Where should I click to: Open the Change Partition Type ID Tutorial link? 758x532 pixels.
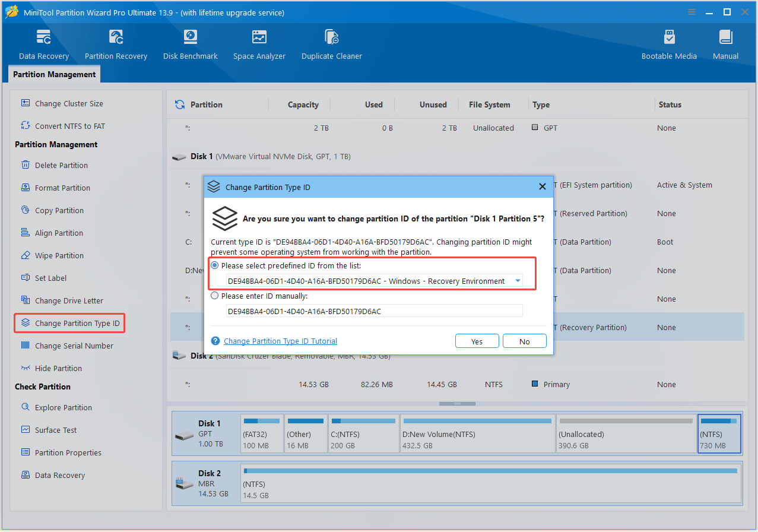coord(280,341)
